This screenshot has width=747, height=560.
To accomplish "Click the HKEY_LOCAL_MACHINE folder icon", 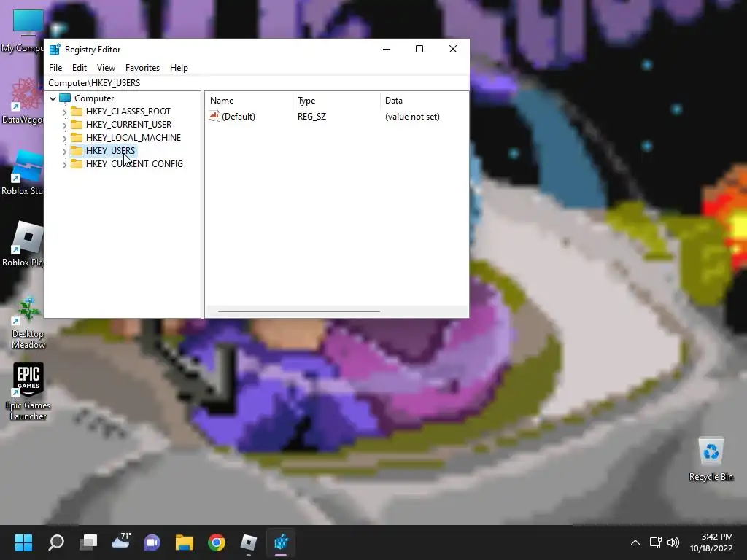I will pos(76,138).
